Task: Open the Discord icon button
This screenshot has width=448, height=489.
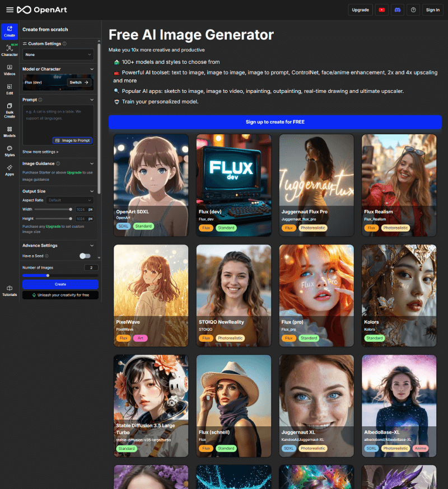Action: (398, 10)
